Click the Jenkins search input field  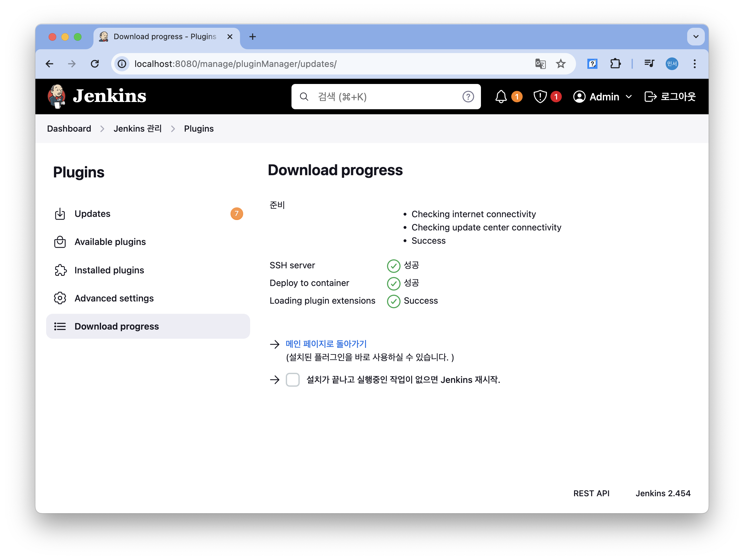(383, 97)
